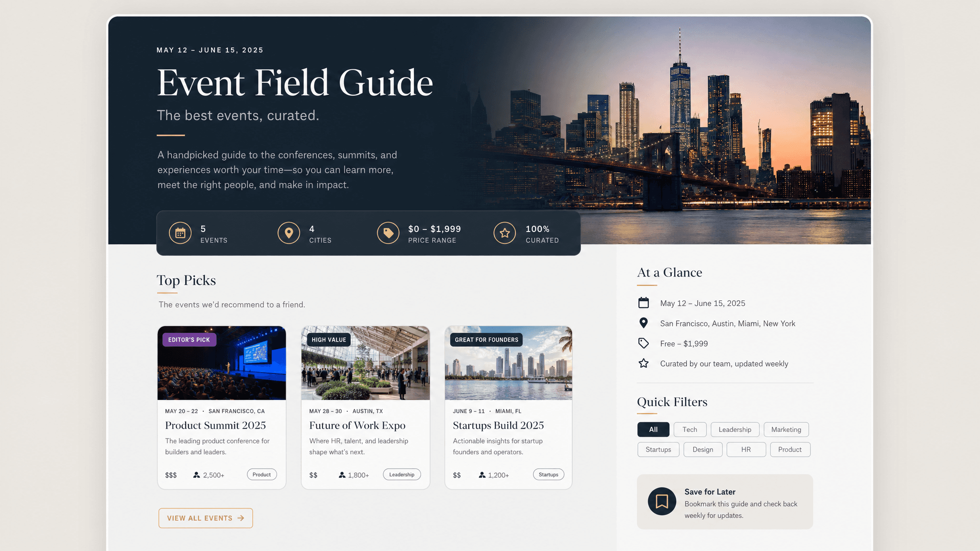Viewport: 980px width, 551px height.
Task: Click the attendee icon beside 1,200+
Action: pyautogui.click(x=482, y=475)
